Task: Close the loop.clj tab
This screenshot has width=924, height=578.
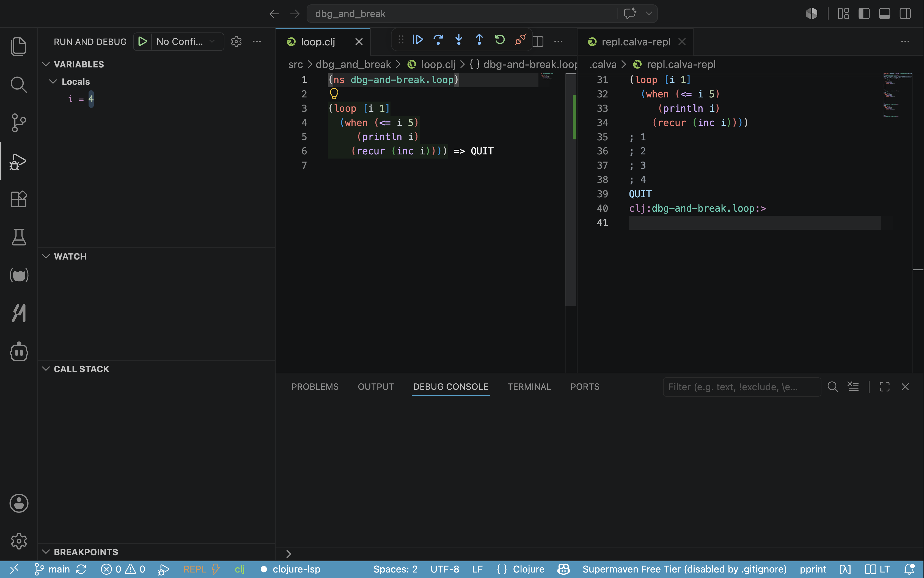Action: coord(359,41)
